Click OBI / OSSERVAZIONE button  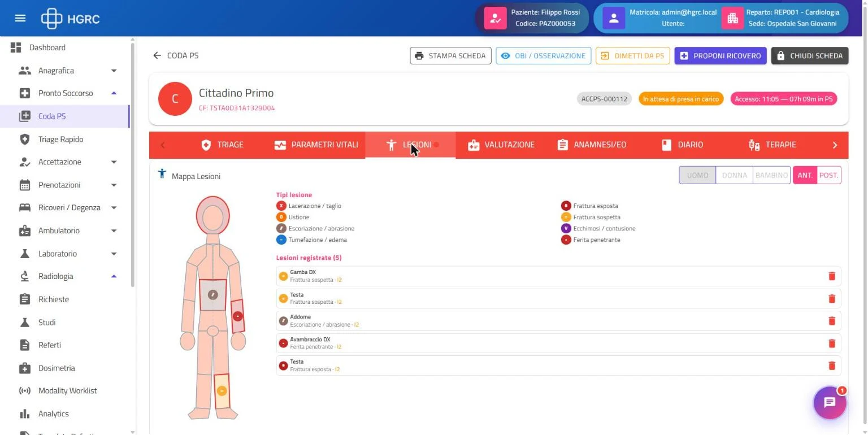point(544,56)
